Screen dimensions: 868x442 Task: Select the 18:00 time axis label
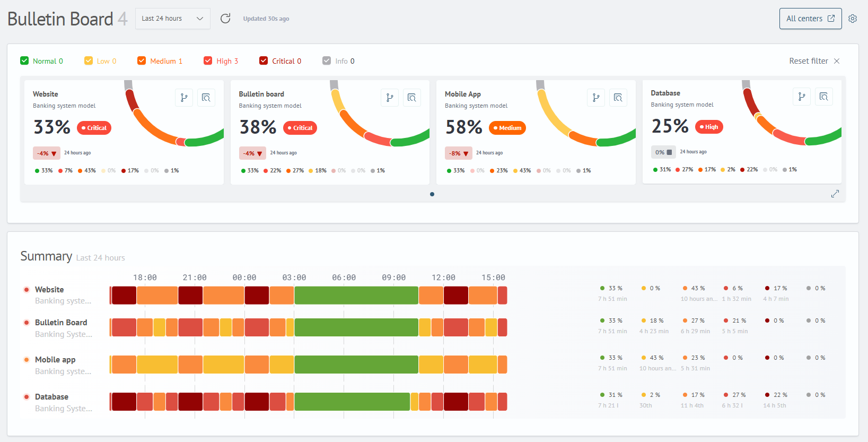(x=145, y=278)
